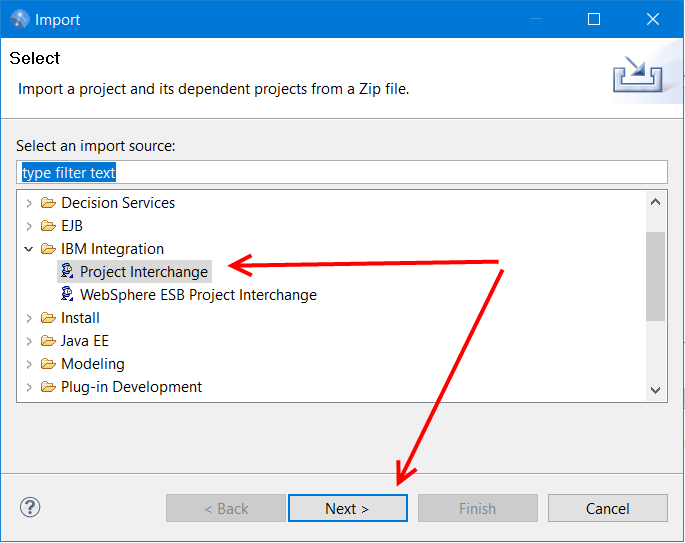Viewport: 685px width, 543px height.
Task: Collapse the IBM Integration tree node
Action: [x=29, y=249]
